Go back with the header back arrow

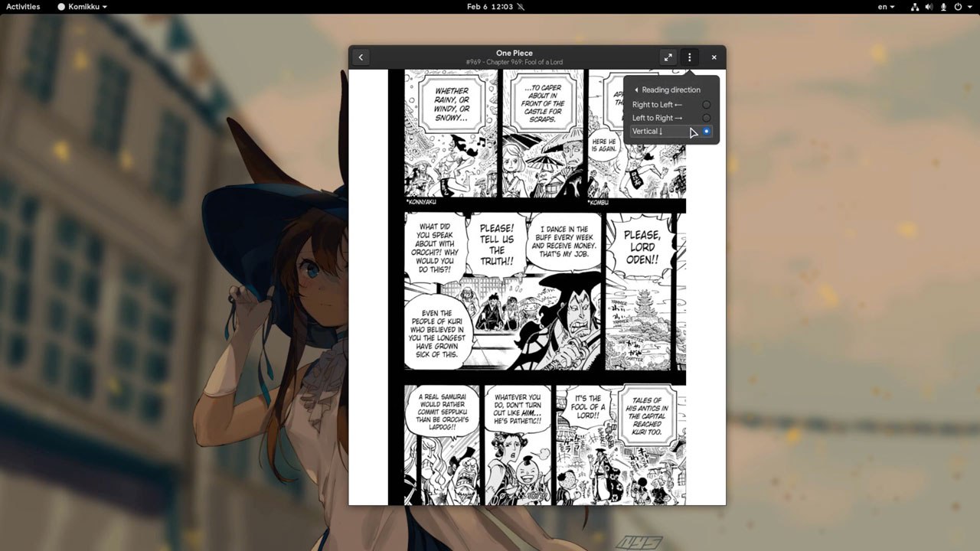coord(361,57)
